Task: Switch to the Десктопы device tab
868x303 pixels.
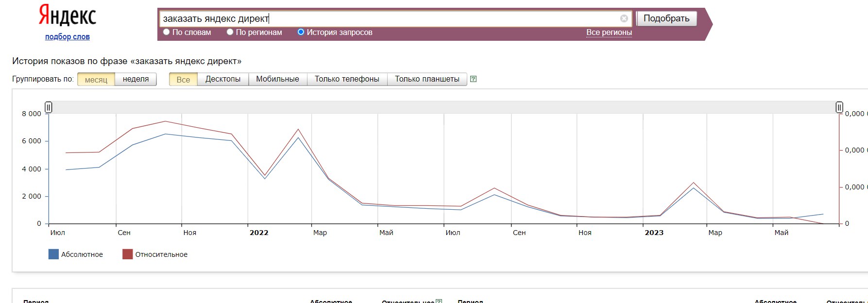Action: [x=222, y=79]
